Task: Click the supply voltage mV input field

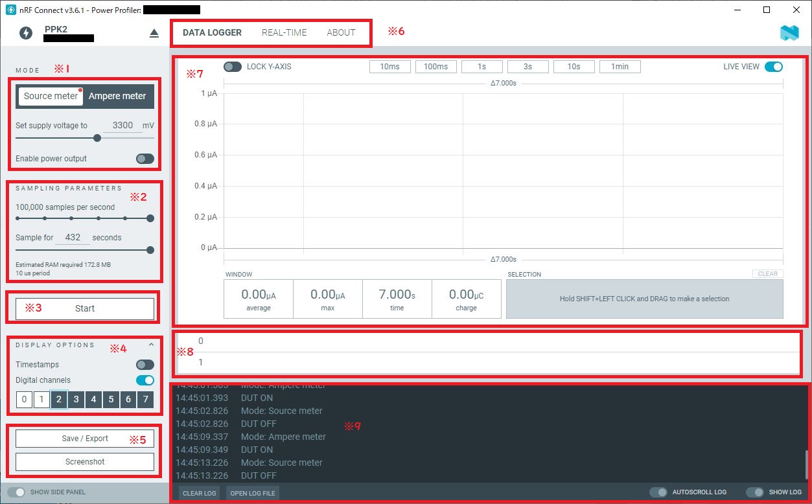Action: click(x=122, y=126)
